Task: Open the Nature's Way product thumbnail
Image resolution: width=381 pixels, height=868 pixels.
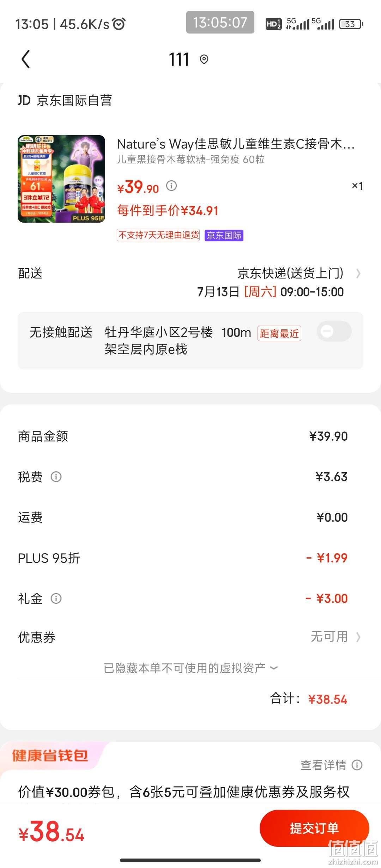Action: pos(61,179)
